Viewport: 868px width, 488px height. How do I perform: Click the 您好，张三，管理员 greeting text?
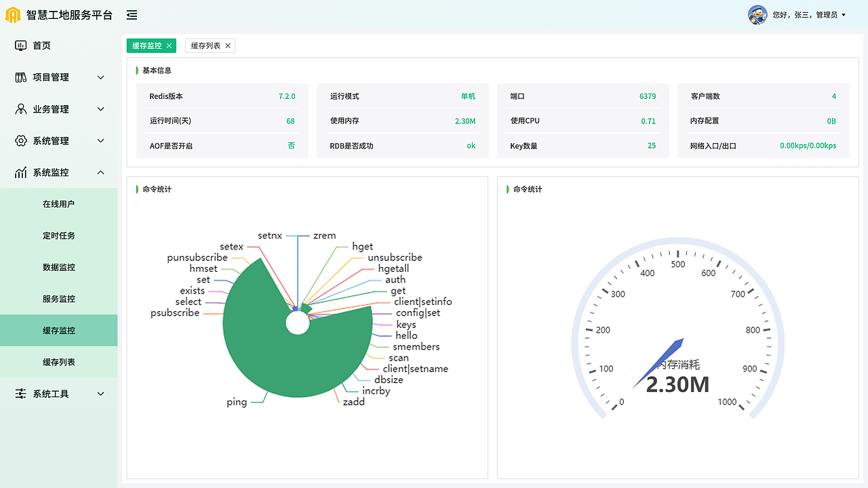point(805,15)
